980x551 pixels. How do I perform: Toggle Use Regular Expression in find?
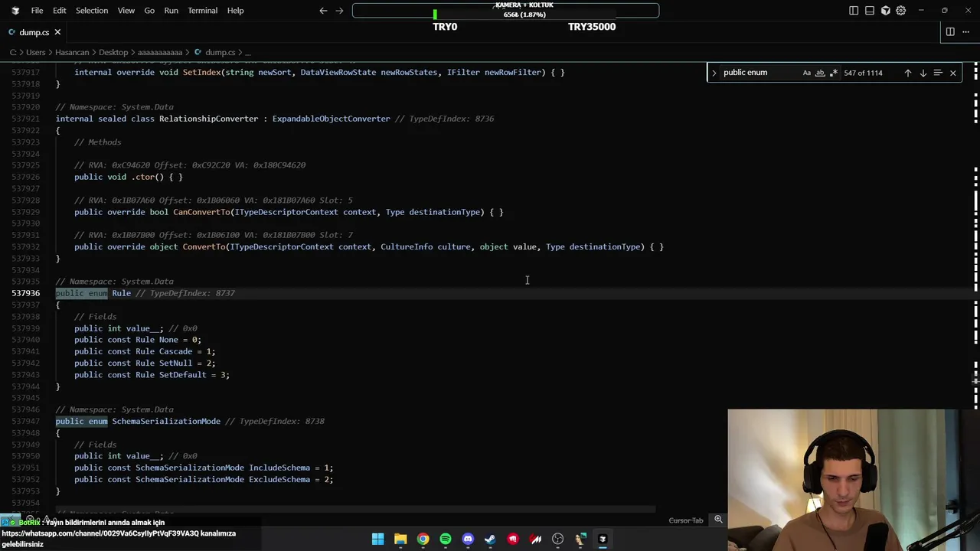point(834,73)
